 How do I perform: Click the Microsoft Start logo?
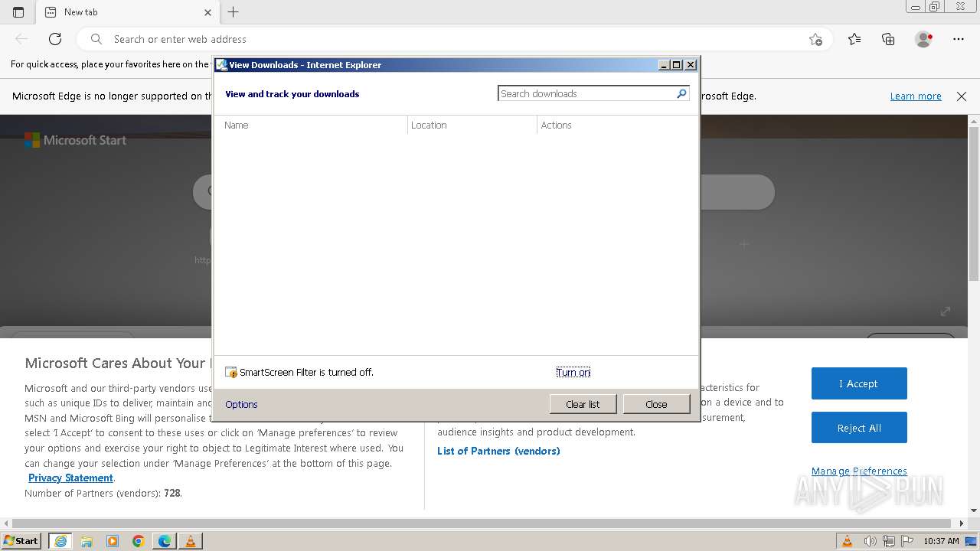(x=75, y=140)
